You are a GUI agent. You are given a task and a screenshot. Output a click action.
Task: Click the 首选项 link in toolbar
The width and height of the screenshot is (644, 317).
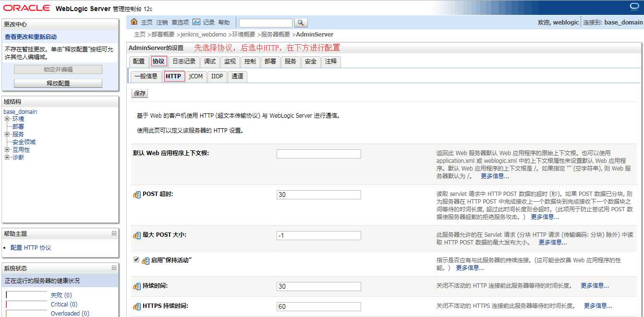click(181, 23)
